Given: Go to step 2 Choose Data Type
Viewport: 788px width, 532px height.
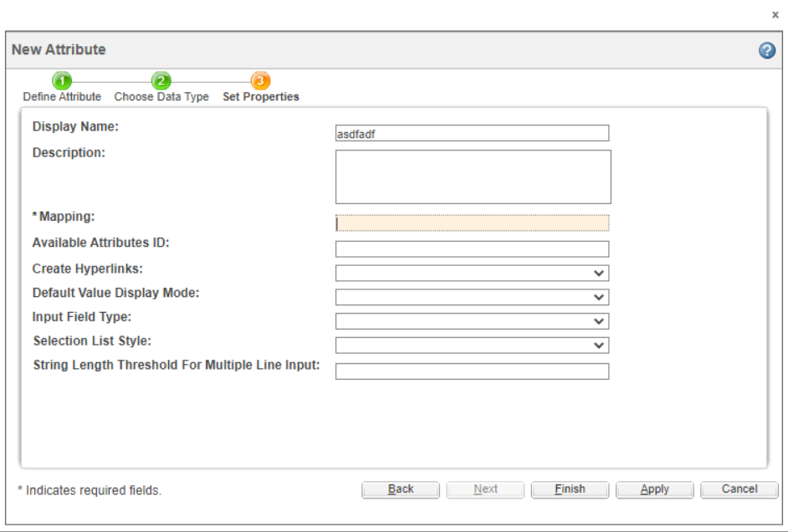Looking at the screenshot, I should pos(161,87).
